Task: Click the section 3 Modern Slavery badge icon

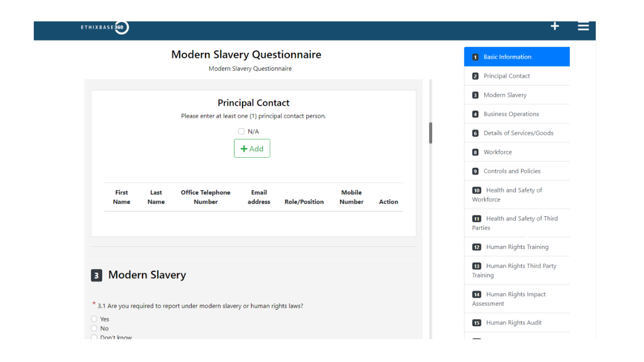Action: pos(96,275)
